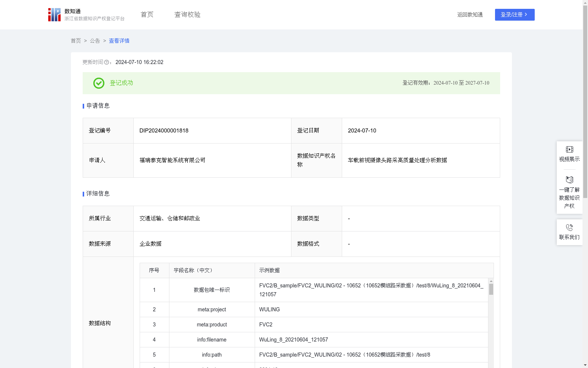Click the 数据结构 row label
Image resolution: width=588 pixels, height=368 pixels.
100,323
